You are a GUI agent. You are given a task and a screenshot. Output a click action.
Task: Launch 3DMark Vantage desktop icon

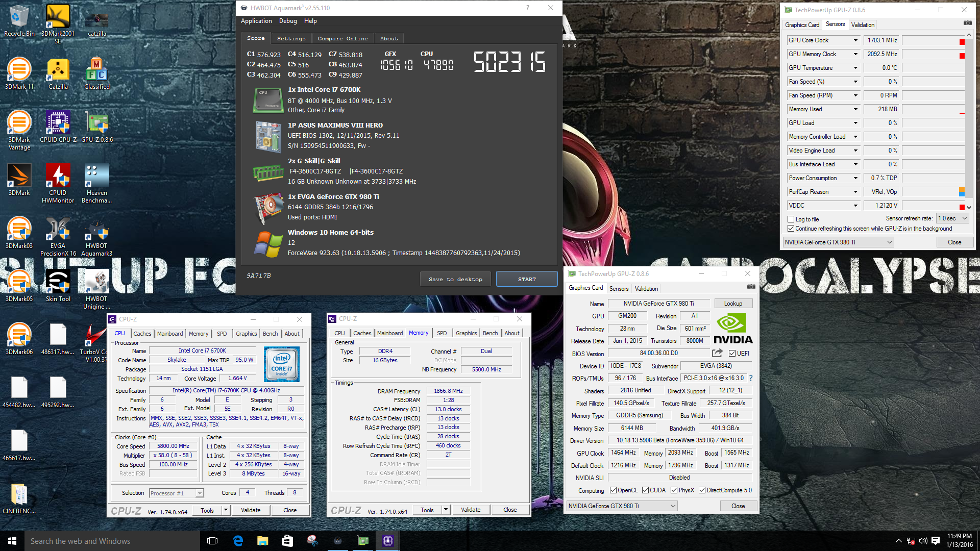[19, 130]
